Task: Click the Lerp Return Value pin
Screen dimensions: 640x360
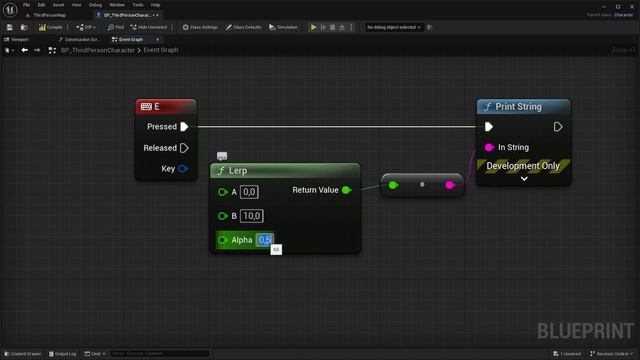Action: (x=347, y=190)
